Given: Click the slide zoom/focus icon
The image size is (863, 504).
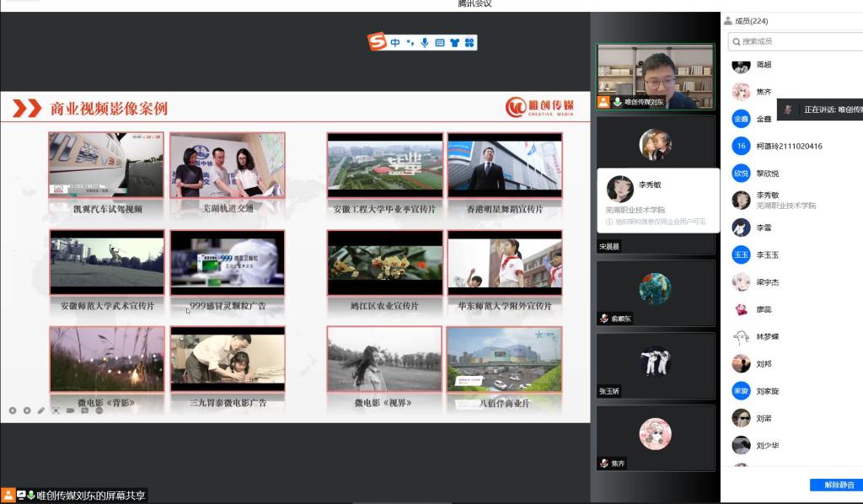Looking at the screenshot, I should (56, 410).
